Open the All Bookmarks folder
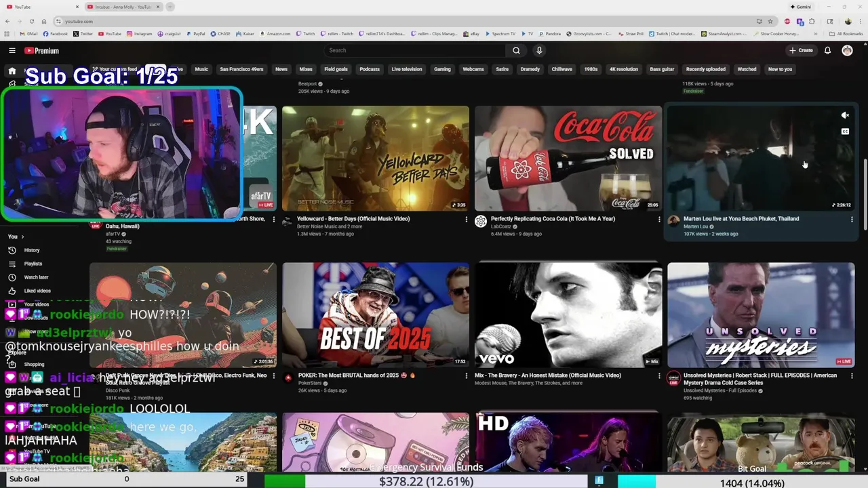868x488 pixels. [846, 33]
